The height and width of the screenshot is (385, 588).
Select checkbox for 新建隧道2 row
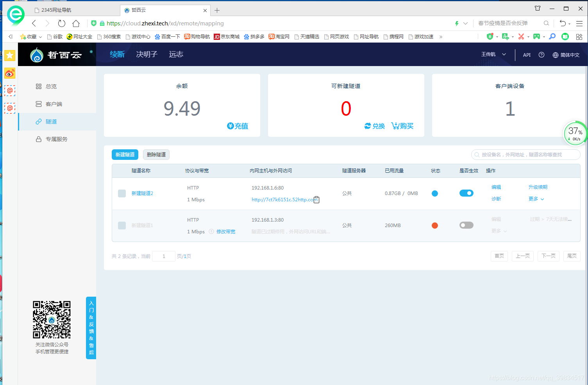point(122,193)
